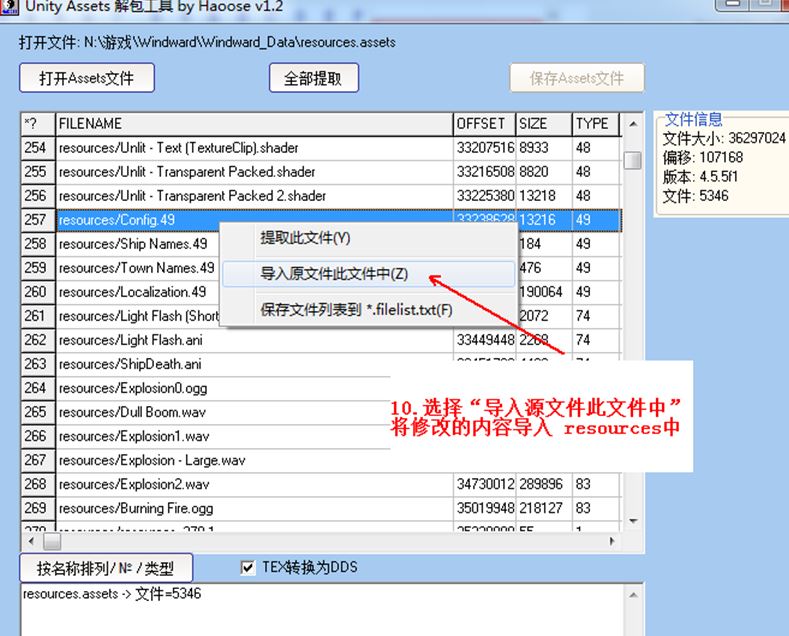Click the TYPE column header
This screenshot has width=789, height=636.
[x=594, y=124]
